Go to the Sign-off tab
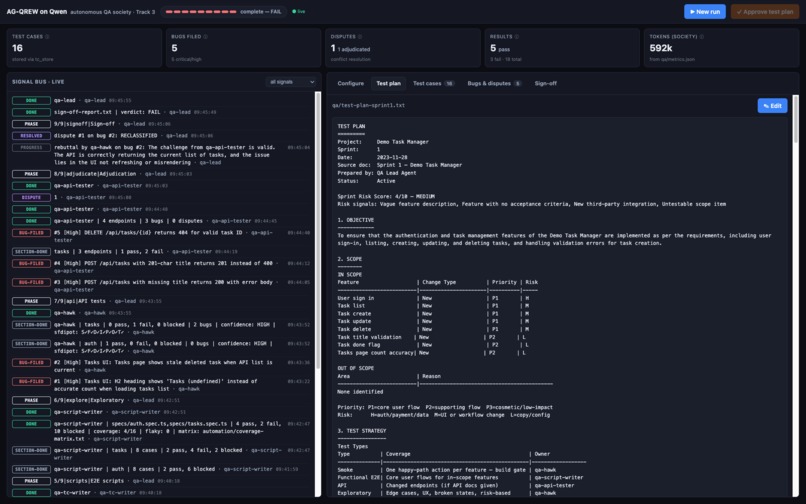 pos(545,83)
